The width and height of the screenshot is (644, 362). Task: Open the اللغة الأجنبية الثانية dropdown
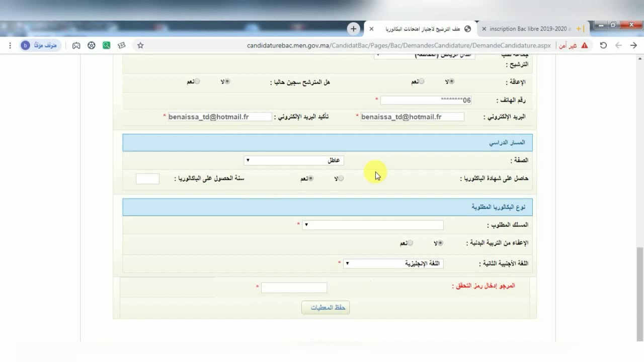[393, 263]
